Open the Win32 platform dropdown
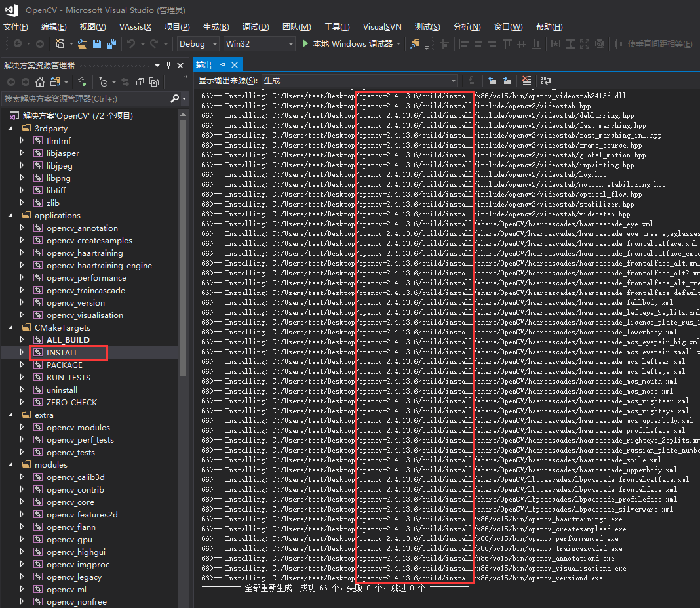The width and height of the screenshot is (700, 608). click(259, 43)
